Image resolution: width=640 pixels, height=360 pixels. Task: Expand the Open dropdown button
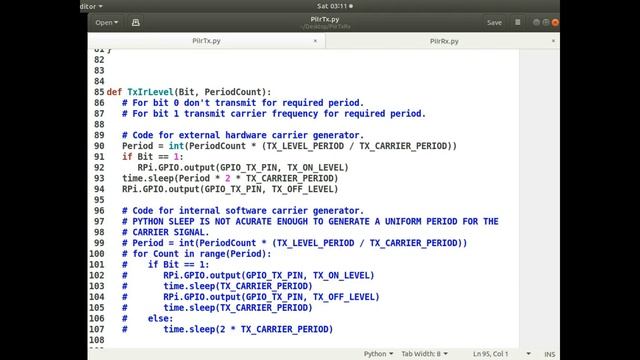point(107,23)
